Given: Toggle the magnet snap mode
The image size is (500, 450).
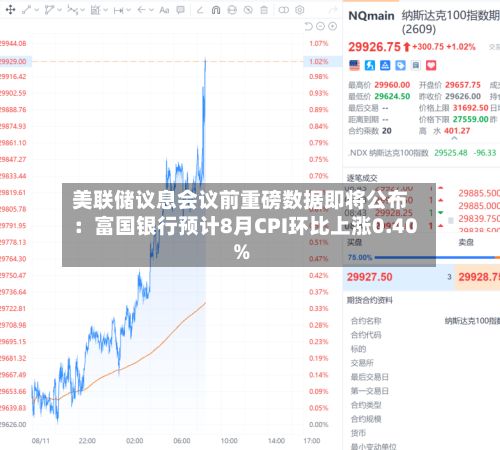Looking at the screenshot, I should coord(216,10).
